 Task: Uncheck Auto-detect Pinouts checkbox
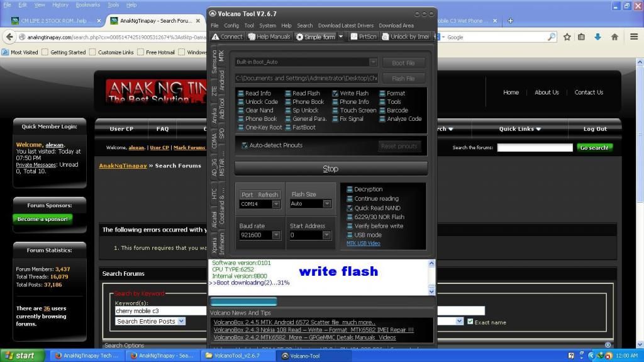(245, 145)
